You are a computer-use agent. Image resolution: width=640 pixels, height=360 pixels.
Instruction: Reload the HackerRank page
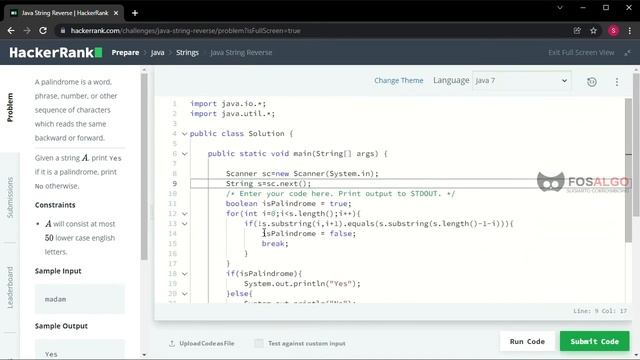[x=43, y=31]
